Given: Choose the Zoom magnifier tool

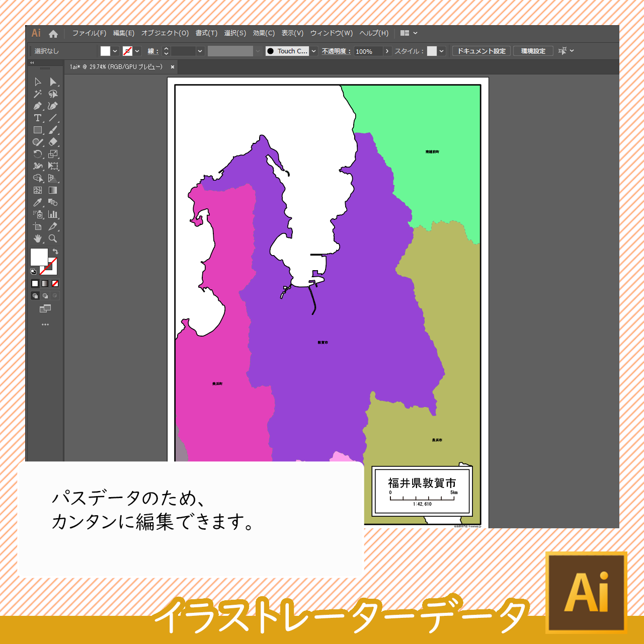Looking at the screenshot, I should pos(53,239).
